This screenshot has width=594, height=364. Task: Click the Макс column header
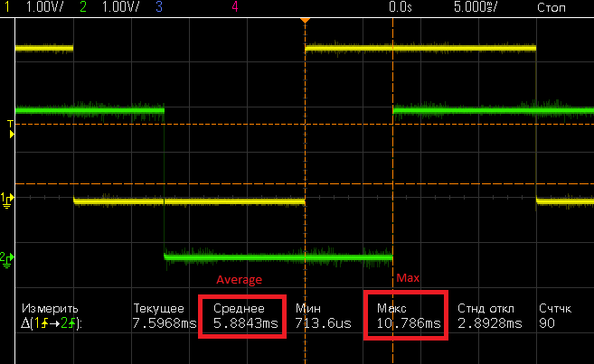(391, 308)
